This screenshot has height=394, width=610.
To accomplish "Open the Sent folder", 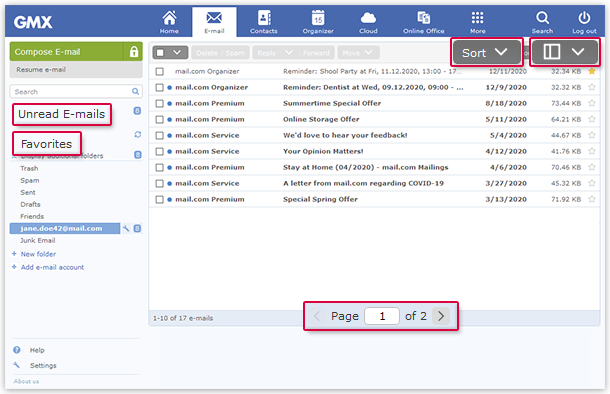I will (x=28, y=193).
